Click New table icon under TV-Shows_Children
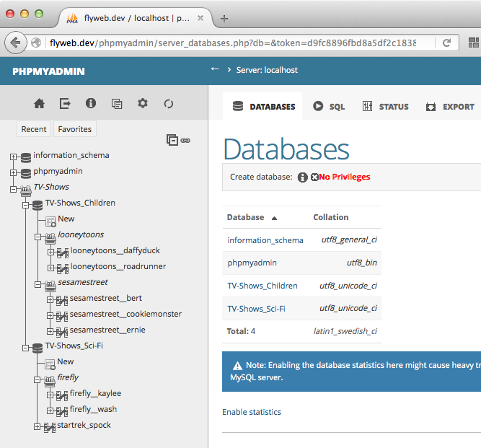 [x=50, y=221]
